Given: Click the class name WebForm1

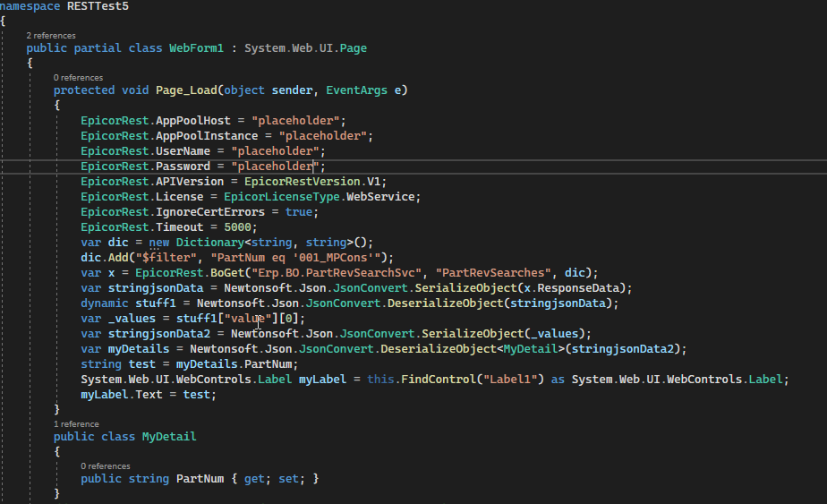Looking at the screenshot, I should tap(196, 48).
